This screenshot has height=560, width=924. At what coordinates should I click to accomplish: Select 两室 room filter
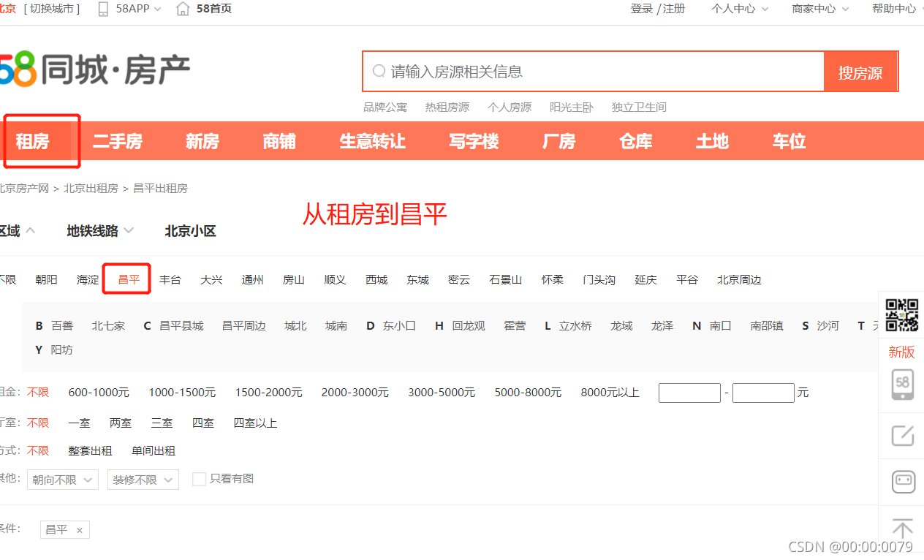pyautogui.click(x=121, y=423)
